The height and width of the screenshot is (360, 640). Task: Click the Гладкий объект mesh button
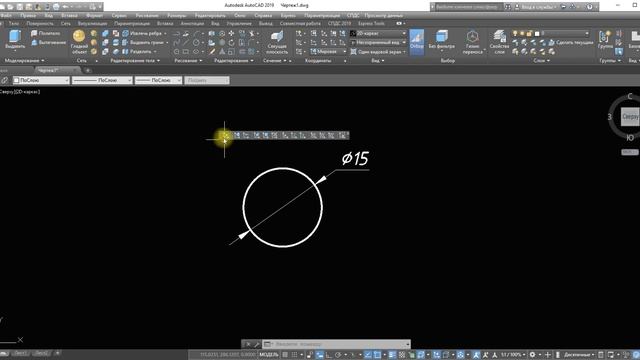pyautogui.click(x=79, y=42)
